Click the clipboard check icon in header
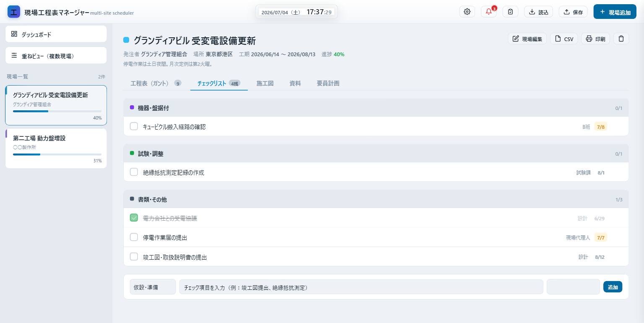The width and height of the screenshot is (644, 323). [510, 12]
